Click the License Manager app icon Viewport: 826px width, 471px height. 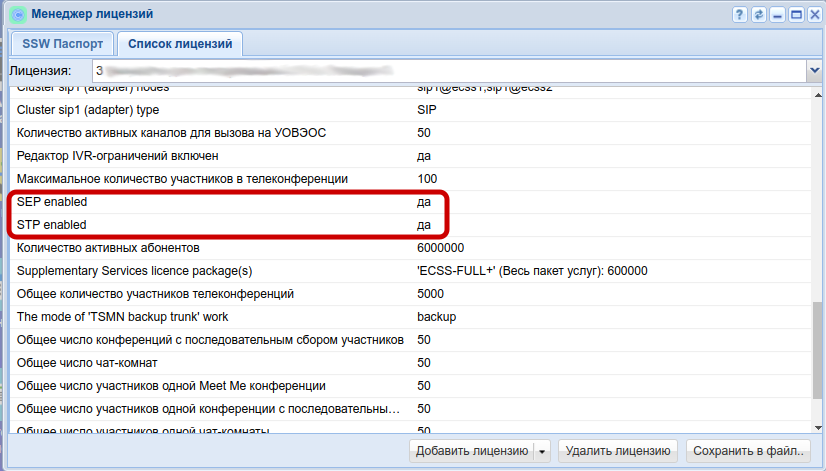[18, 15]
